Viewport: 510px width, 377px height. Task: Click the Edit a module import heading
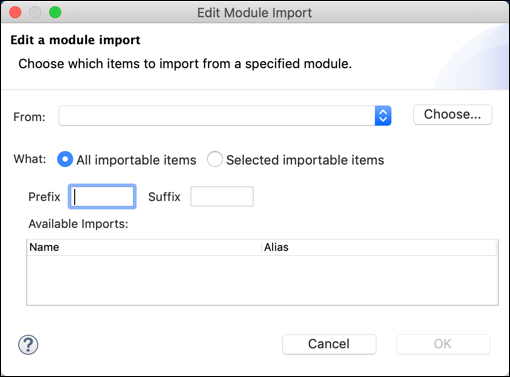point(75,40)
